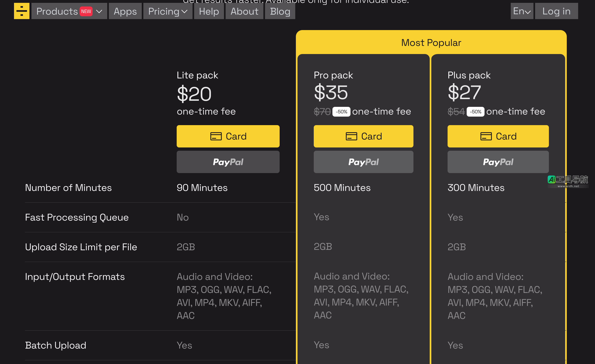Screen dimensions: 595x364
Task: Choose Card payment for Plus pack
Action: pos(498,136)
